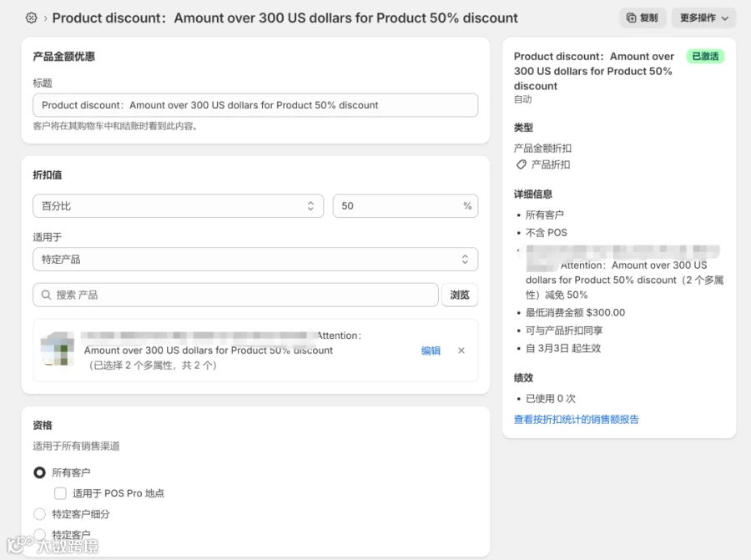Click the selected product thumbnail image
This screenshot has width=751, height=560.
pyautogui.click(x=58, y=349)
